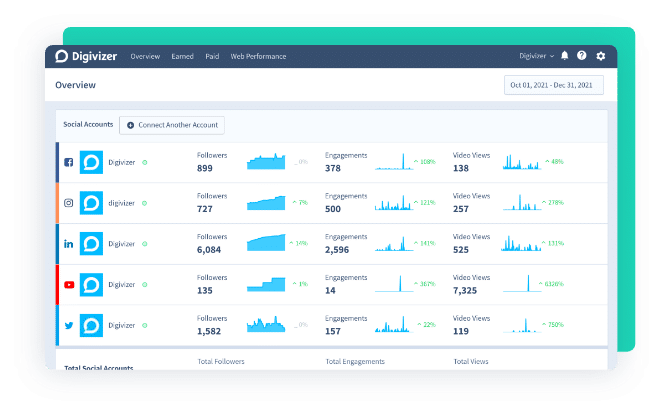
Task: Click the YouTube icon in the accounts list
Action: pyautogui.click(x=68, y=285)
